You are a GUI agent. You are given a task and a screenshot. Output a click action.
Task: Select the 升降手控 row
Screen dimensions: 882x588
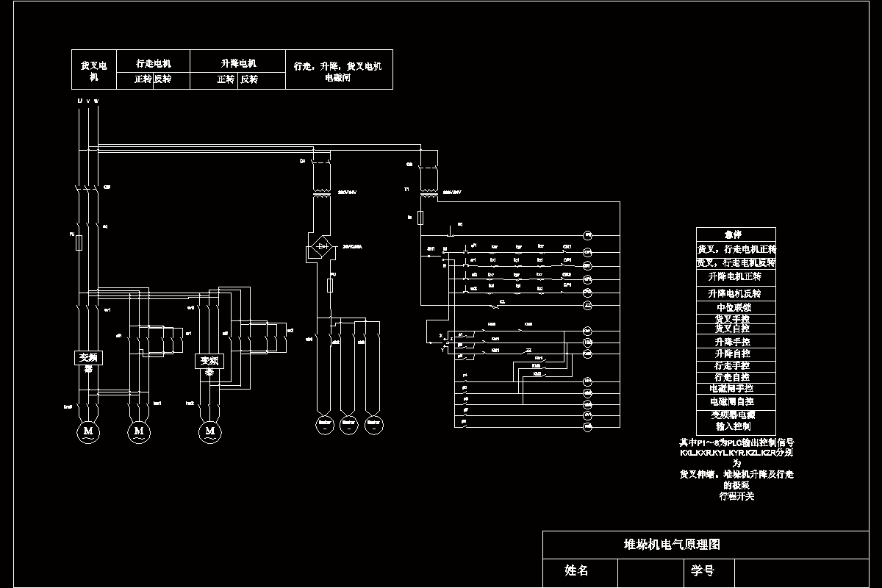click(736, 342)
